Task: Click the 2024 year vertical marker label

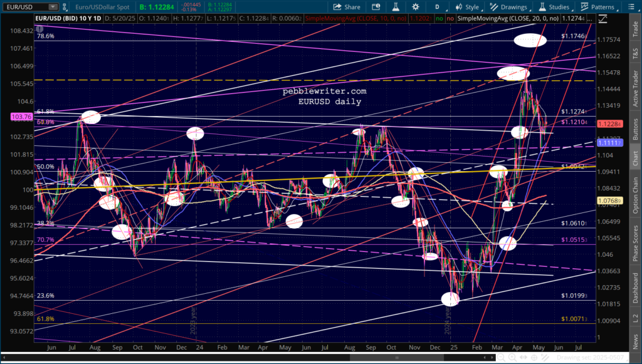Action: (x=448, y=321)
